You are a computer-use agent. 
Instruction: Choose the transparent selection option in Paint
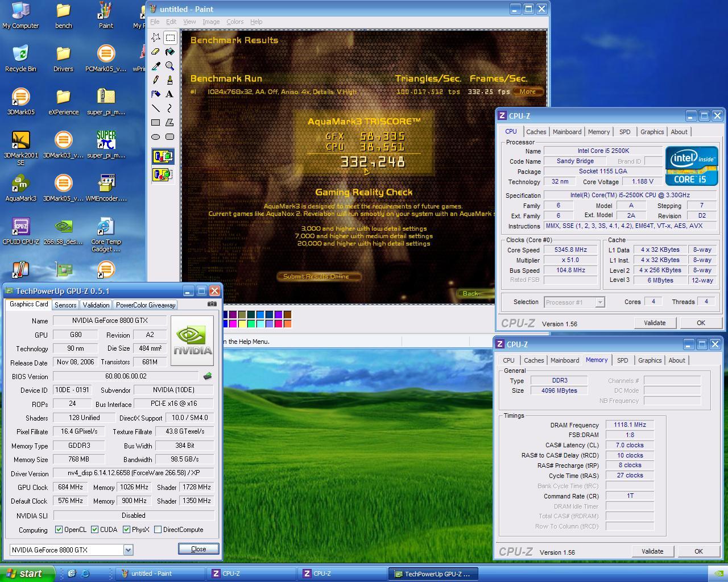(163, 174)
